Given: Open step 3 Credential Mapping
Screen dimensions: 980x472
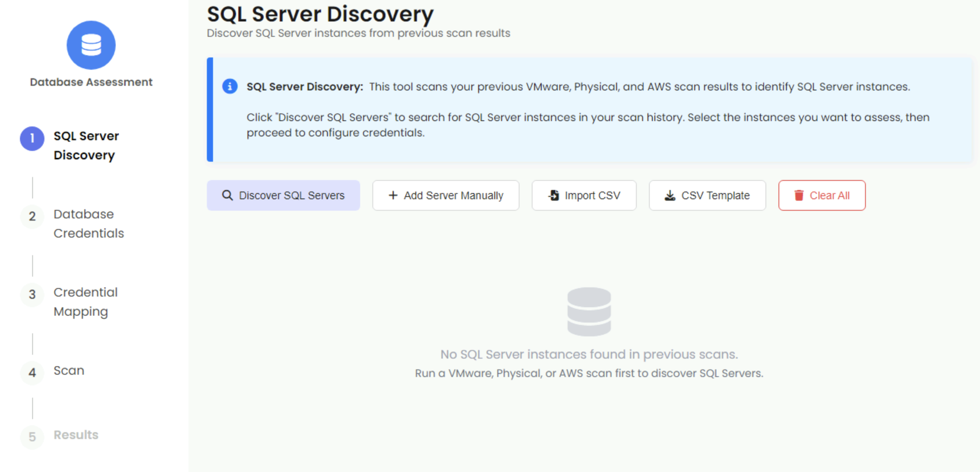Looking at the screenshot, I should (x=86, y=302).
